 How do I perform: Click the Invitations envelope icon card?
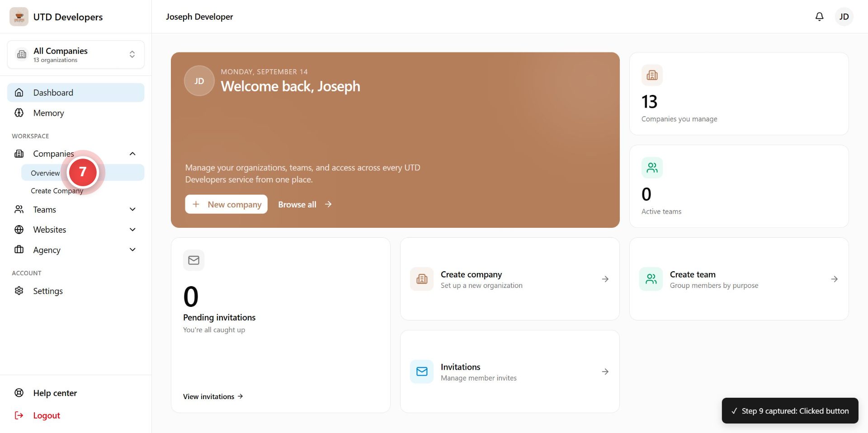pos(422,372)
